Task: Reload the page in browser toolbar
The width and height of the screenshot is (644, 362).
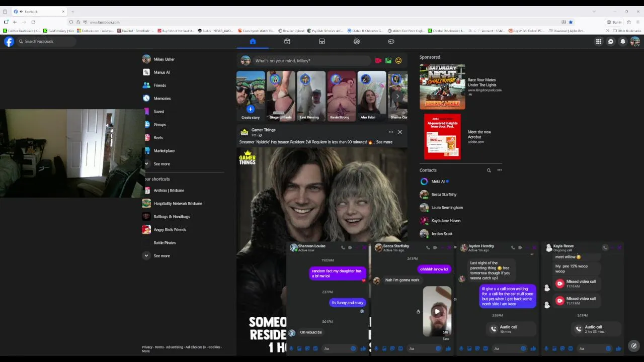Action: (x=33, y=22)
